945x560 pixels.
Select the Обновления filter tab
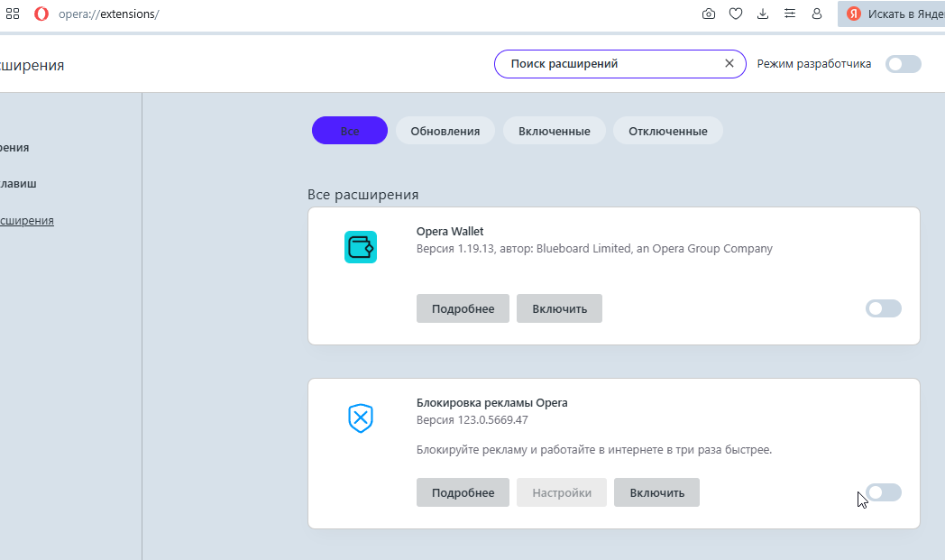click(445, 130)
